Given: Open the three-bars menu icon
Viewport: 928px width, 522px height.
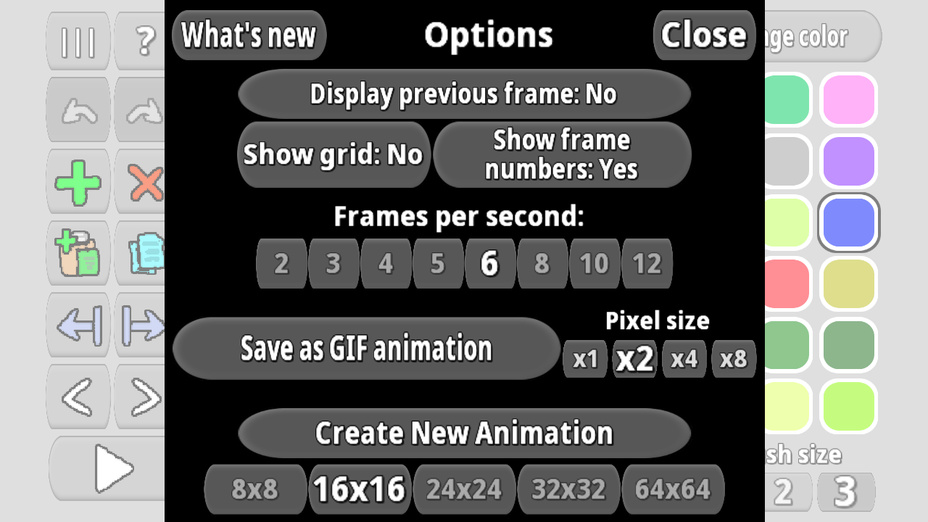Looking at the screenshot, I should click(x=78, y=41).
